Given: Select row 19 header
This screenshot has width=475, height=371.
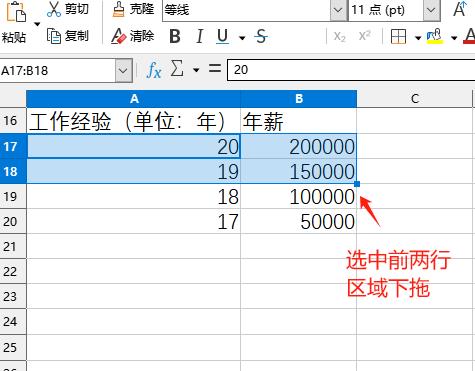Looking at the screenshot, I should 13,196.
